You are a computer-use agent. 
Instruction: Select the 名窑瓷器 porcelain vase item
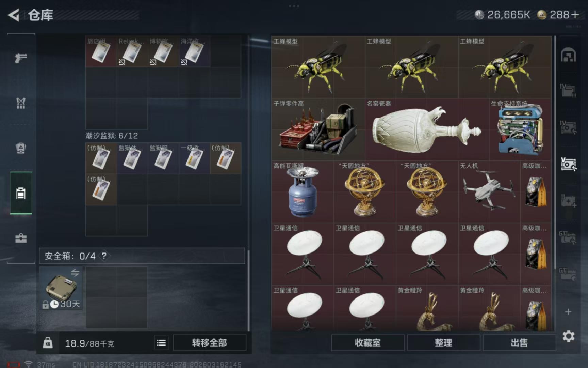click(427, 129)
